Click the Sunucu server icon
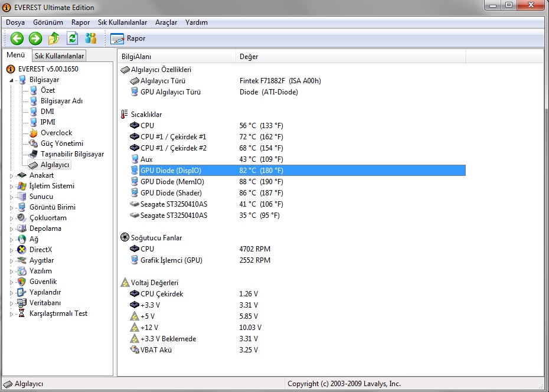Image resolution: width=549 pixels, height=392 pixels. [x=22, y=197]
